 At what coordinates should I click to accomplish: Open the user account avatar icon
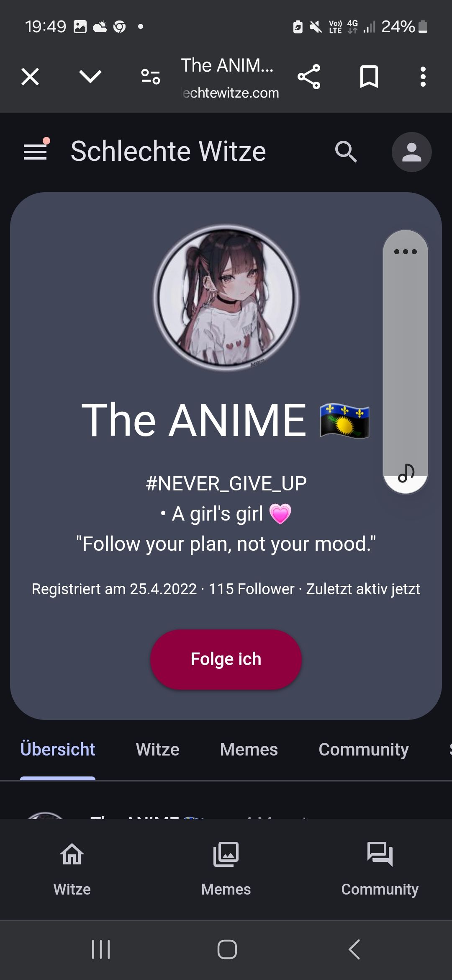411,152
